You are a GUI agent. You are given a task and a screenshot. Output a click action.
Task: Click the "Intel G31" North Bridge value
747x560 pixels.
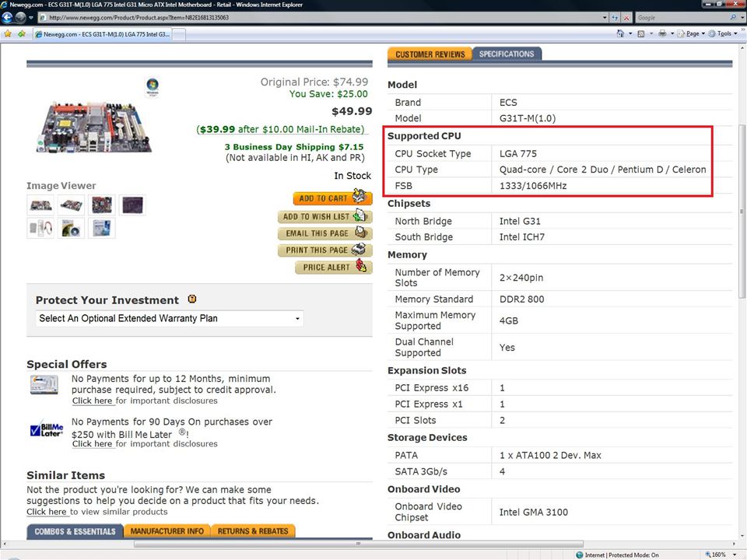(x=520, y=221)
